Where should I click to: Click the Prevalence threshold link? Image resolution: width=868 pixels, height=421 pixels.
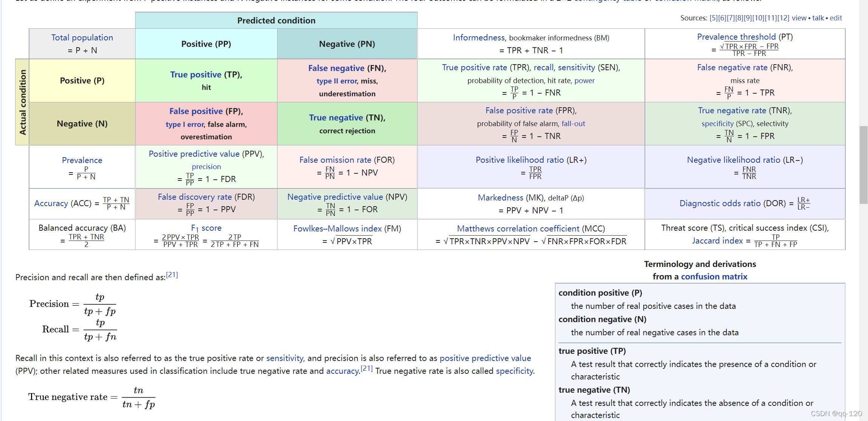click(736, 37)
